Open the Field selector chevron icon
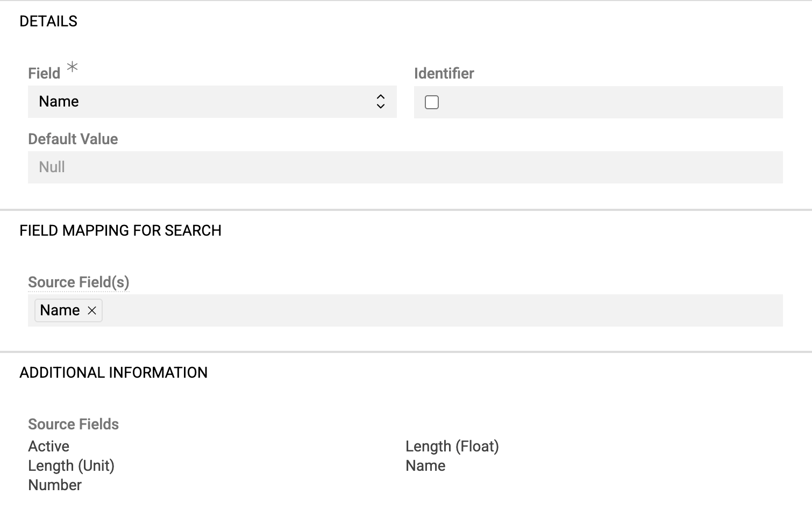Image resolution: width=812 pixels, height=509 pixels. pyautogui.click(x=381, y=101)
